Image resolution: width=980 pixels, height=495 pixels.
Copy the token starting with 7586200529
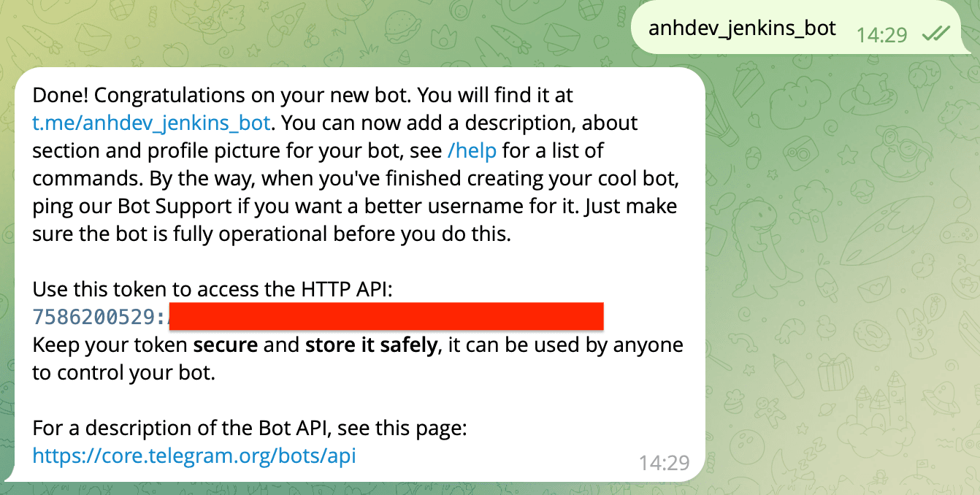[x=318, y=317]
